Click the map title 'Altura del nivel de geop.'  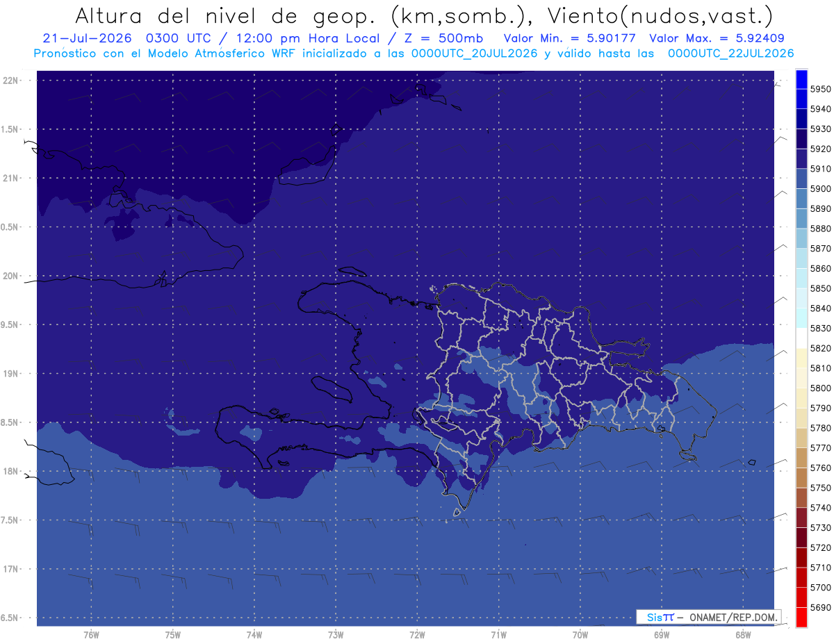(x=224, y=15)
